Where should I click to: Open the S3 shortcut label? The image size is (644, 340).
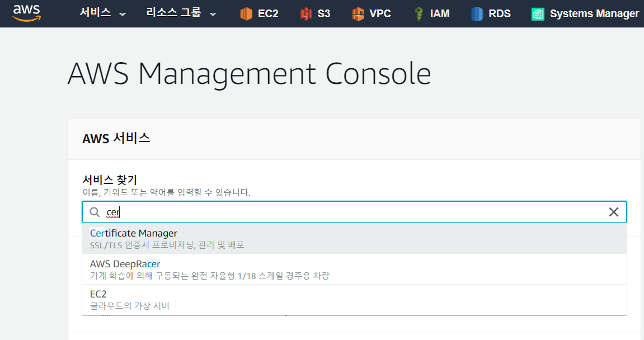coord(323,13)
